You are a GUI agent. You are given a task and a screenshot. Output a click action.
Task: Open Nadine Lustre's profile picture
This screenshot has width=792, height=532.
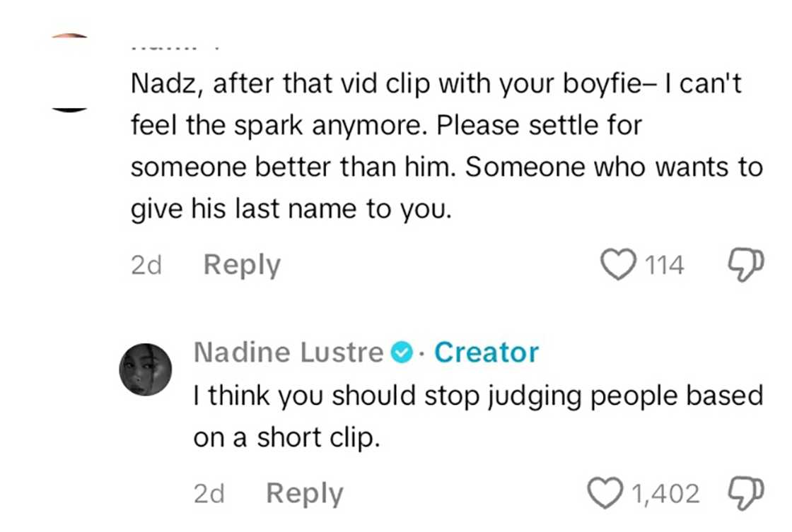[x=146, y=369]
